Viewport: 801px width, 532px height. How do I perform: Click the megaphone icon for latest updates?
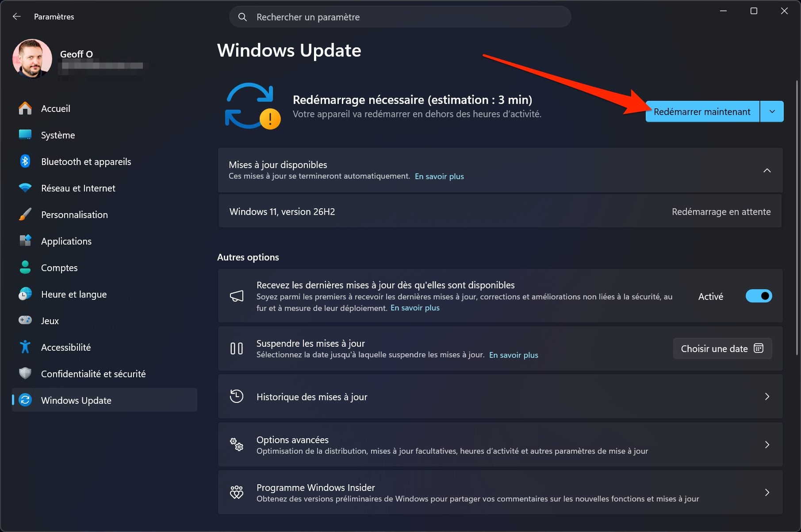tap(237, 296)
